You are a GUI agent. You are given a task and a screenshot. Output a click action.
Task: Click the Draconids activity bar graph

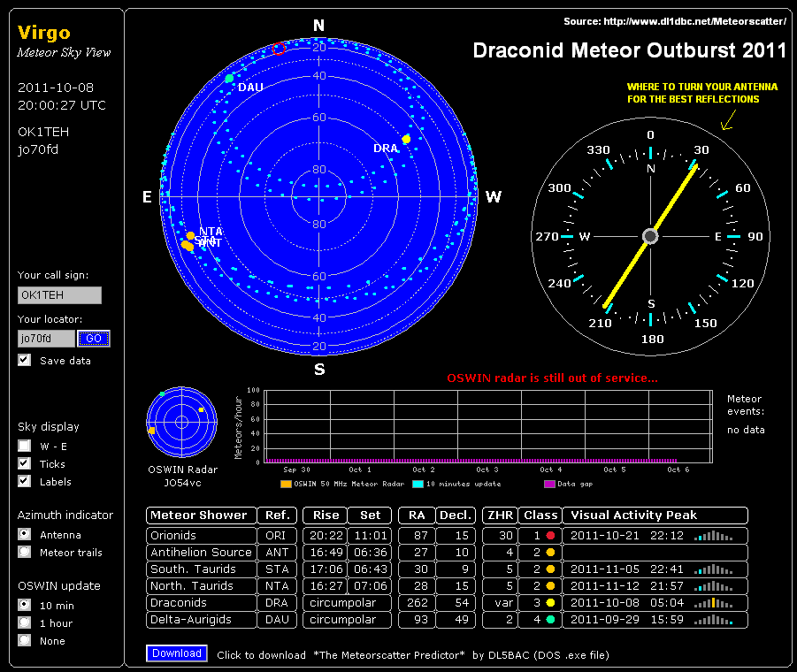714,602
